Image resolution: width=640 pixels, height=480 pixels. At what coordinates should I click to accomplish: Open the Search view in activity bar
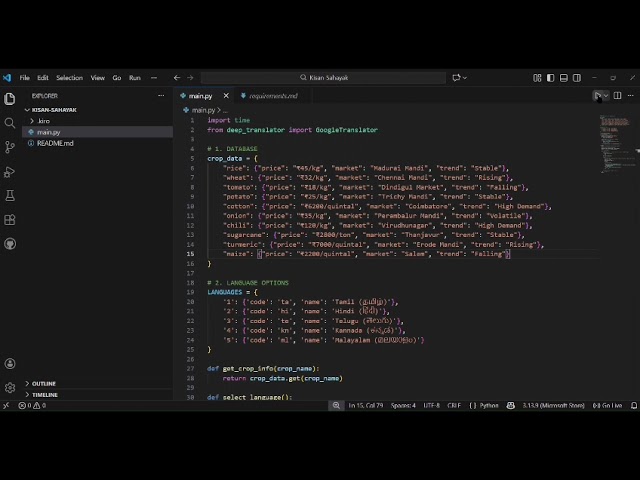click(x=10, y=123)
